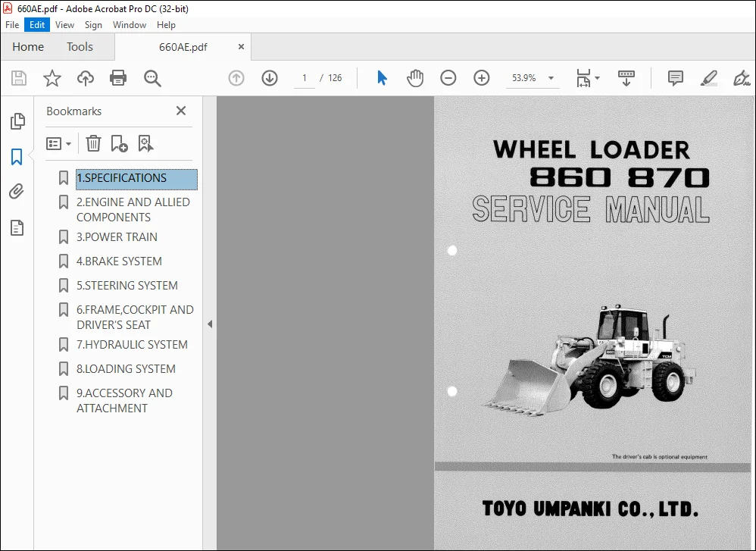Toggle the Bookmarks panel icon
This screenshot has width=756, height=551.
click(x=17, y=157)
